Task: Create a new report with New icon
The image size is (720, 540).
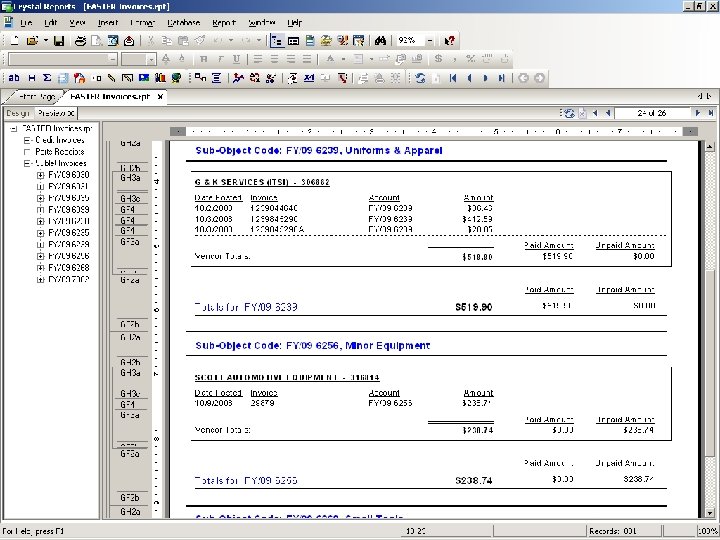Action: (x=15, y=41)
